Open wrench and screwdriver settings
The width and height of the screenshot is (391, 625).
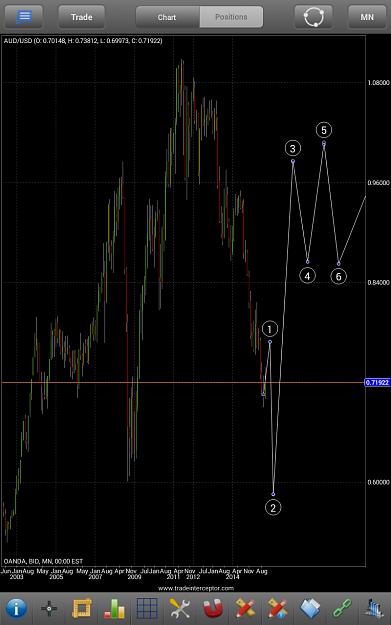pyautogui.click(x=180, y=609)
